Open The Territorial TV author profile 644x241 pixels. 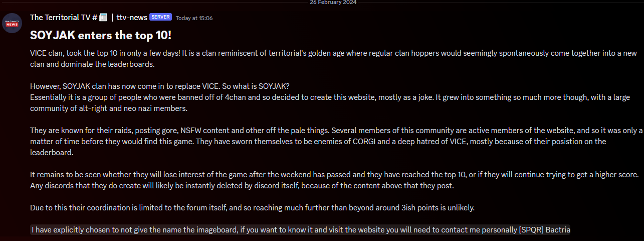pos(59,18)
